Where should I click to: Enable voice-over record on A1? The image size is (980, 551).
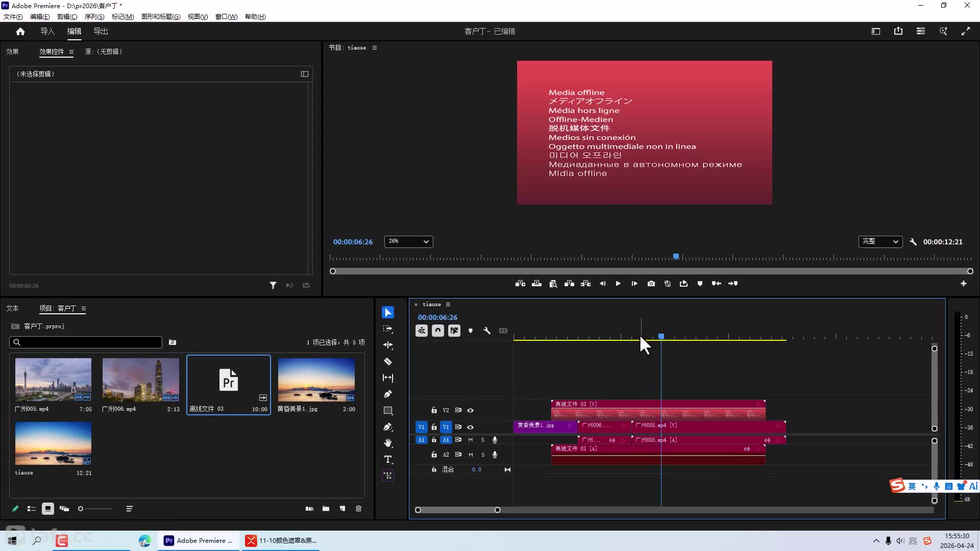(495, 440)
